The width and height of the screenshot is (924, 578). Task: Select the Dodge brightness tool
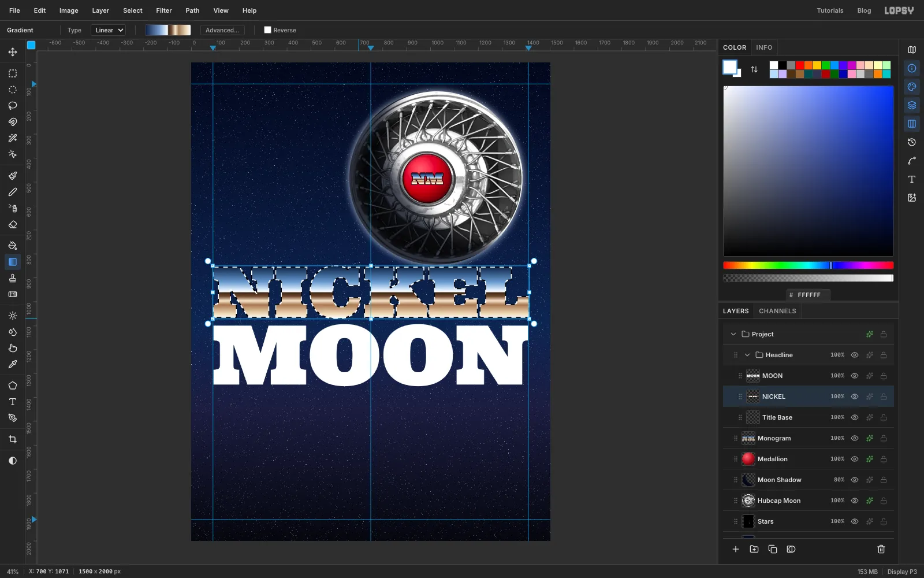pyautogui.click(x=13, y=316)
